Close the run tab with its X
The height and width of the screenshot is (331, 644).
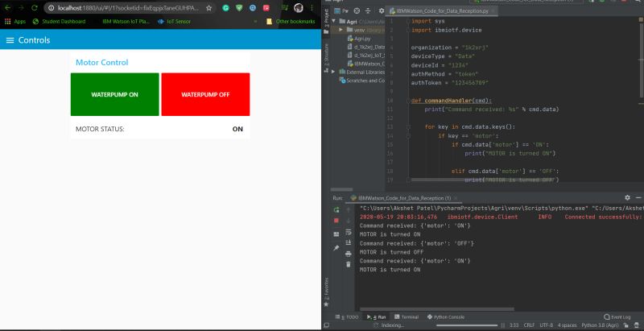coord(456,198)
